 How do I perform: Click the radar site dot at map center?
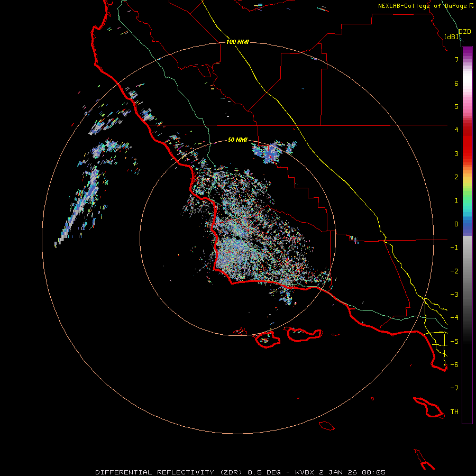click(237, 237)
